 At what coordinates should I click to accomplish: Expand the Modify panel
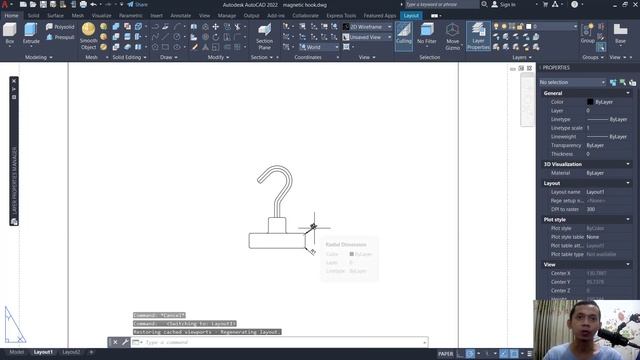[218, 58]
